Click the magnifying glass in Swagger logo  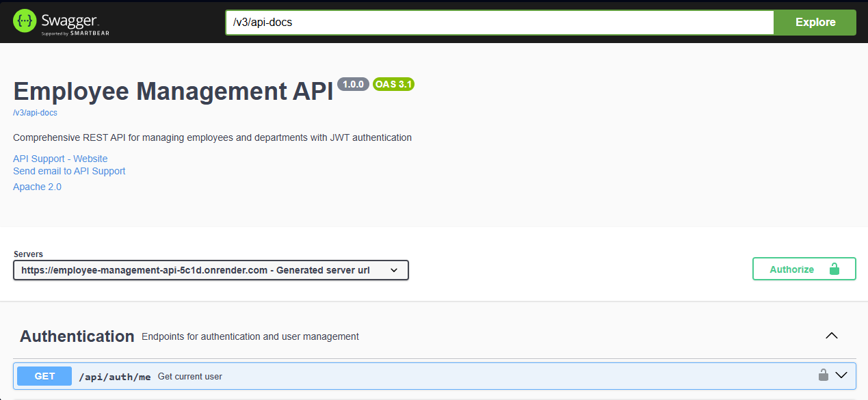pos(25,20)
